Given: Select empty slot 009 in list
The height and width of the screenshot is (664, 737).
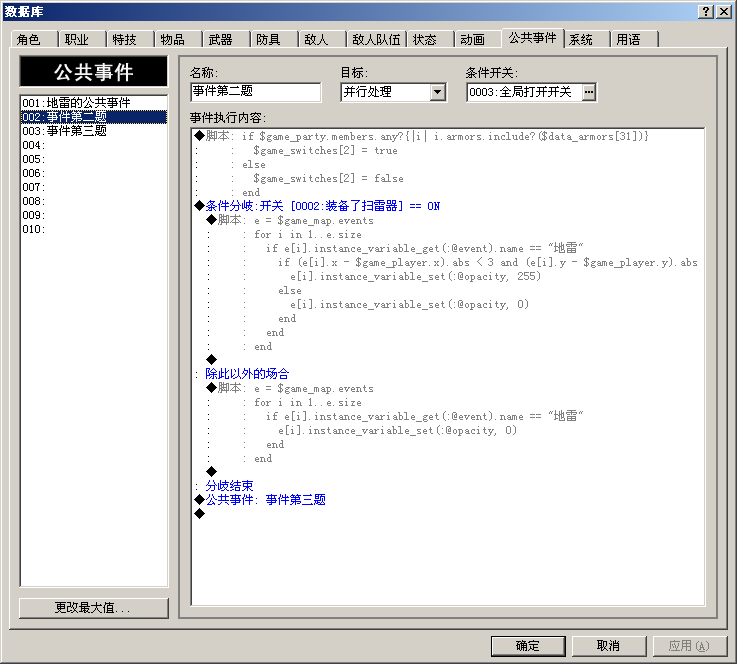Looking at the screenshot, I should (94, 215).
